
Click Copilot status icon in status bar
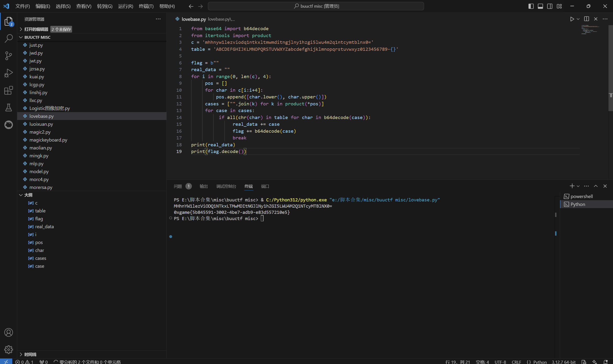595,362
